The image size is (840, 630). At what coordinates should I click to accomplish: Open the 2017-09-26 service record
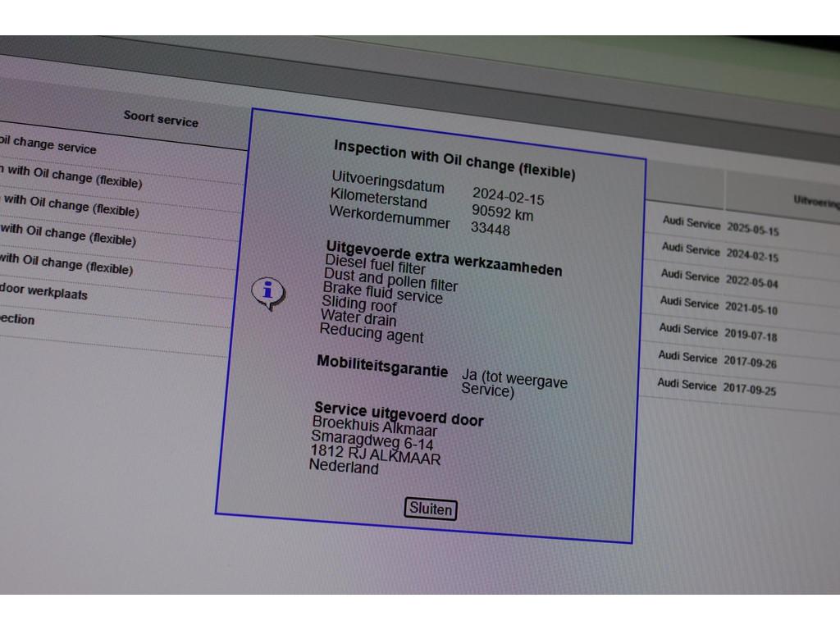[750, 361]
